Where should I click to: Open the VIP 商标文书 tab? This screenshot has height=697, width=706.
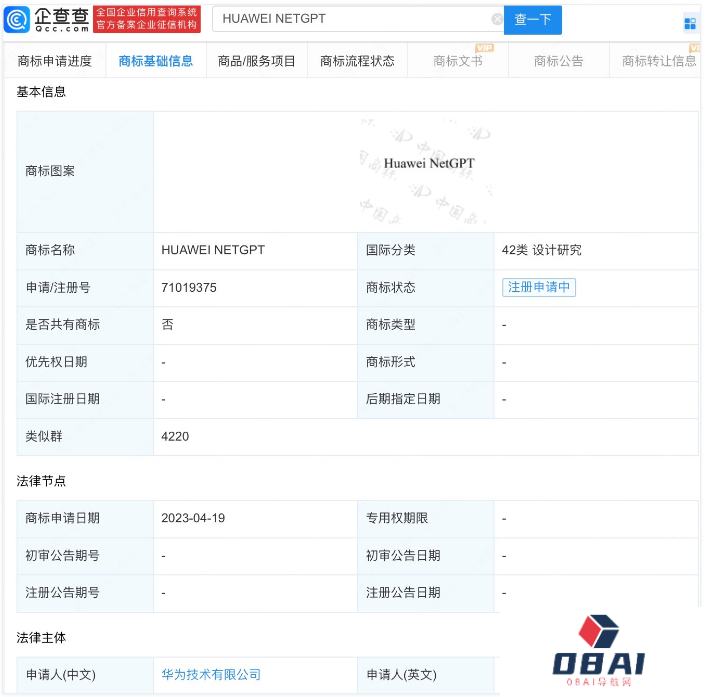pos(458,61)
